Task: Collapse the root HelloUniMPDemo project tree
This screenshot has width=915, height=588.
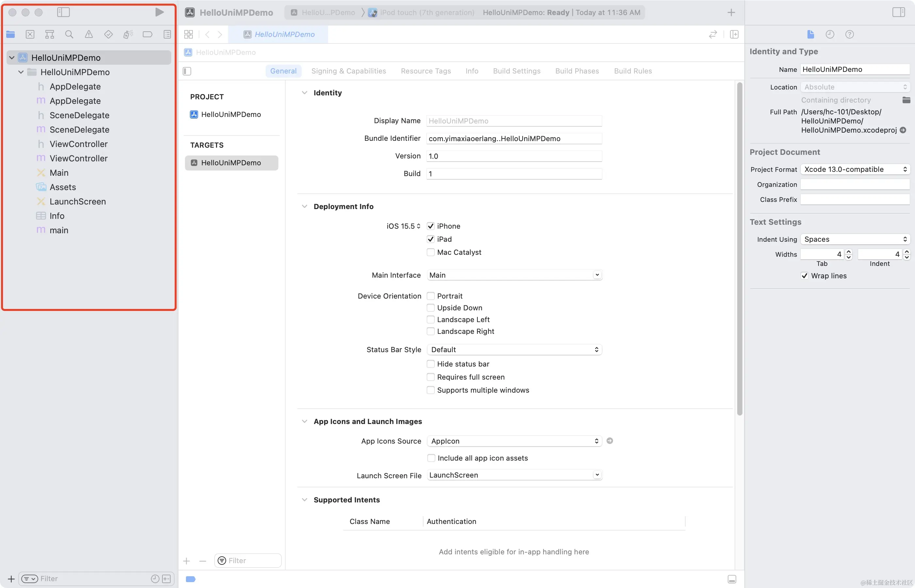Action: (12, 57)
